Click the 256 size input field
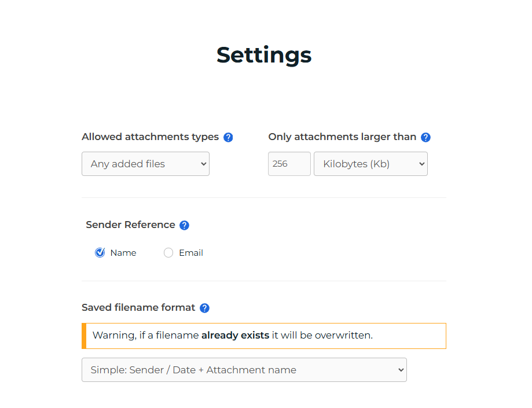Screen dimensions: 532x408 289,164
